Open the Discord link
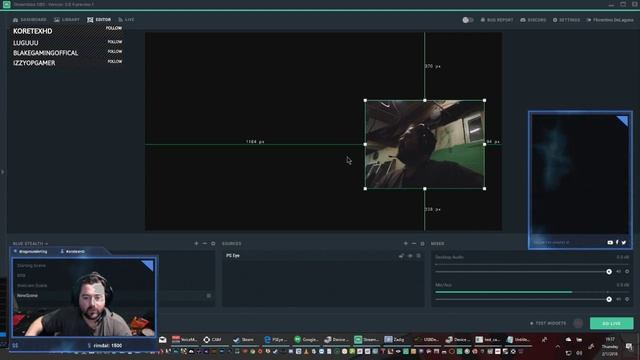The height and width of the screenshot is (360, 640). click(x=533, y=20)
